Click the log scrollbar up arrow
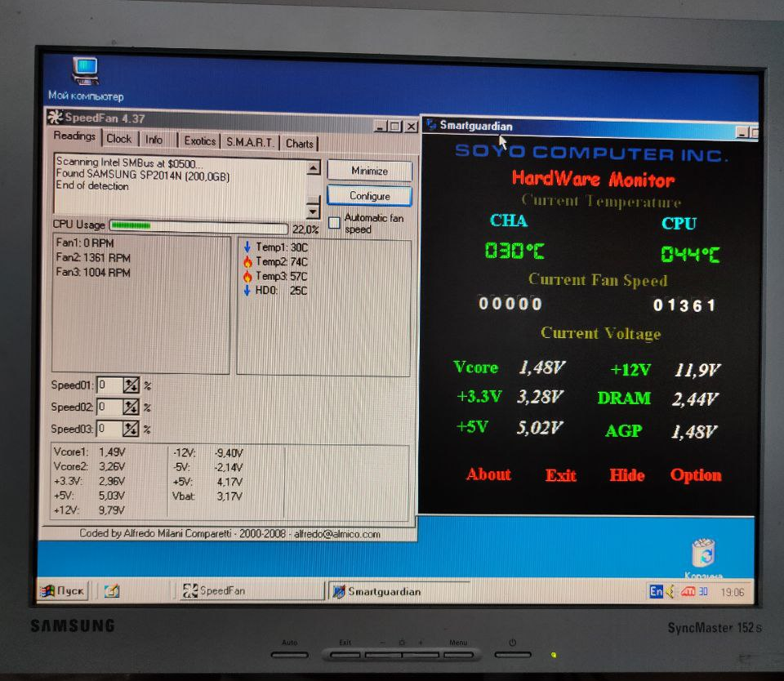 pos(313,167)
